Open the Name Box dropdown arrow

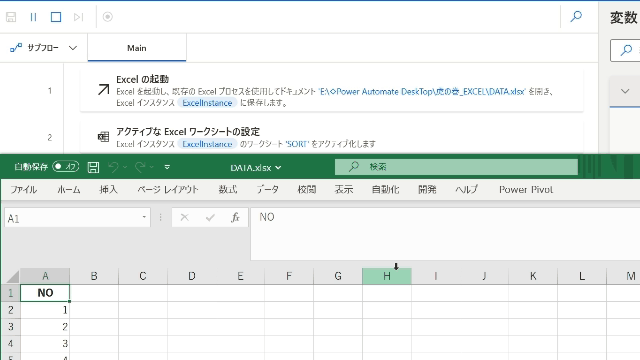(144, 217)
